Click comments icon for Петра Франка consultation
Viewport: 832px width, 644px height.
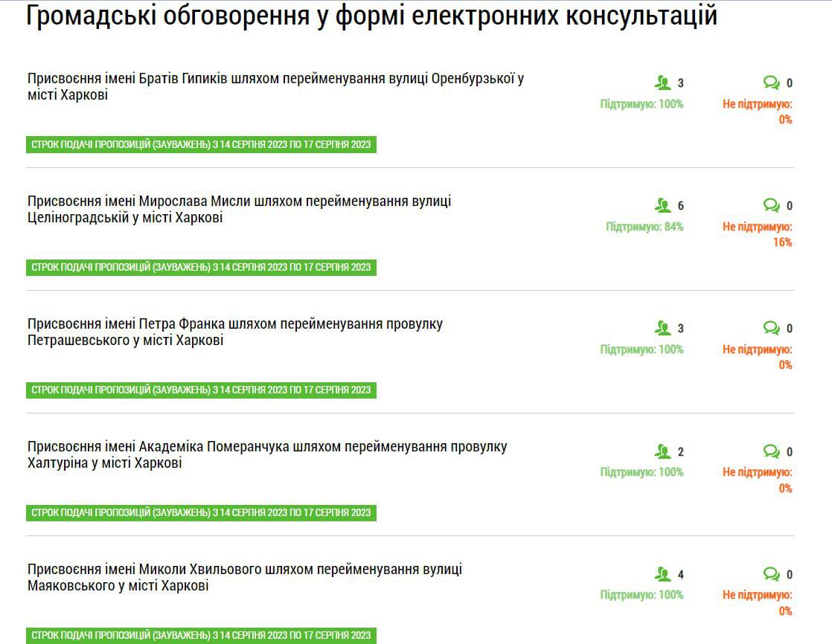tap(772, 328)
